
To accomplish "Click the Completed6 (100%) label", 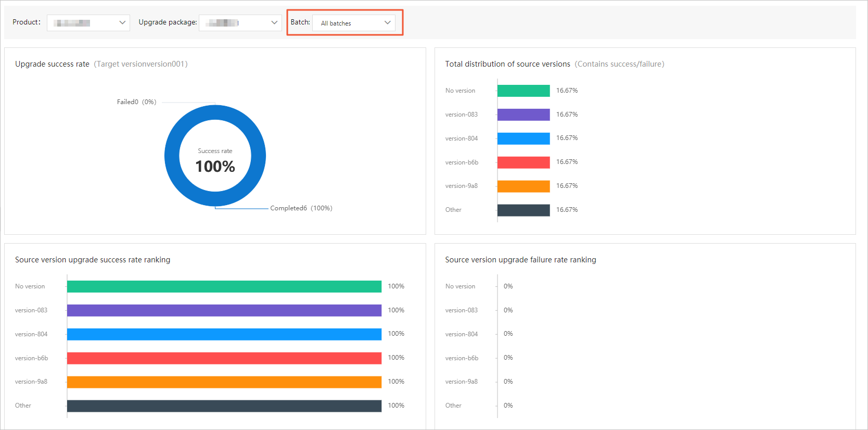I will [301, 208].
